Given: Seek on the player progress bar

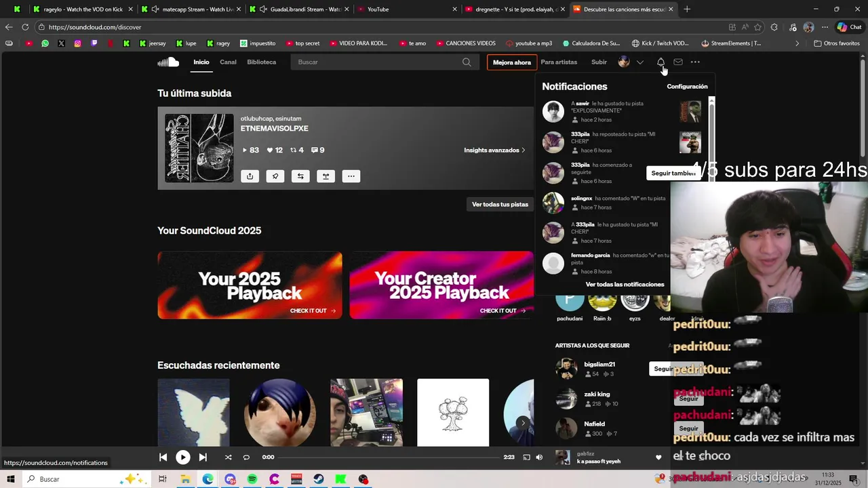Looking at the screenshot, I should (x=389, y=457).
